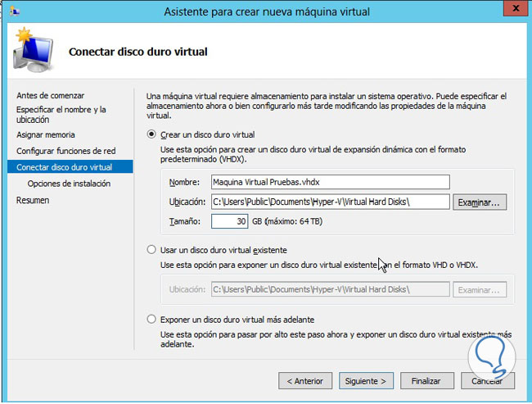This screenshot has height=404, width=532.
Task: Click the Tamaño size field showing 30
Action: tap(230, 221)
